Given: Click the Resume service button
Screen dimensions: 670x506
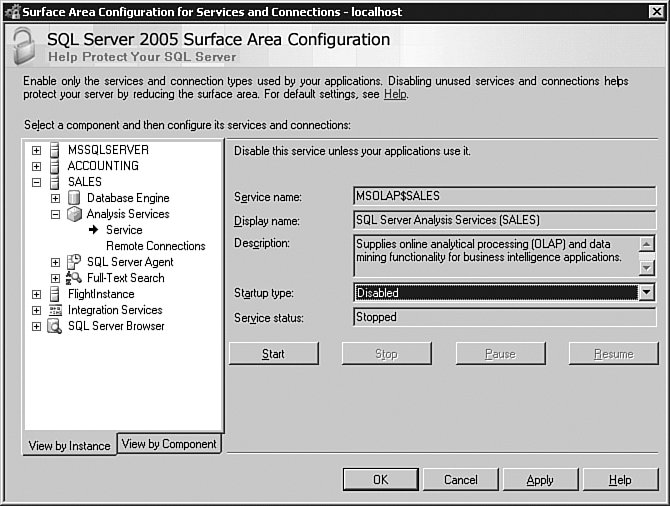Looking at the screenshot, I should point(614,353).
